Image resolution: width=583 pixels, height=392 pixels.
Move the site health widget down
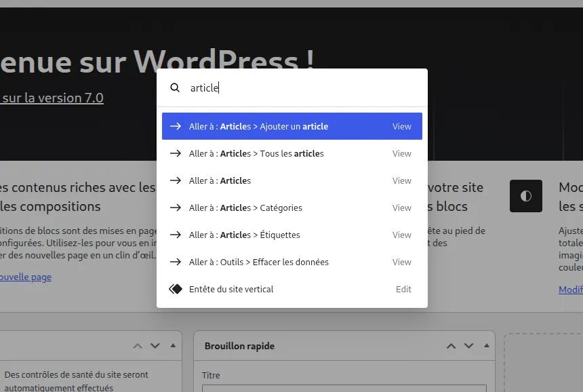[x=155, y=346]
